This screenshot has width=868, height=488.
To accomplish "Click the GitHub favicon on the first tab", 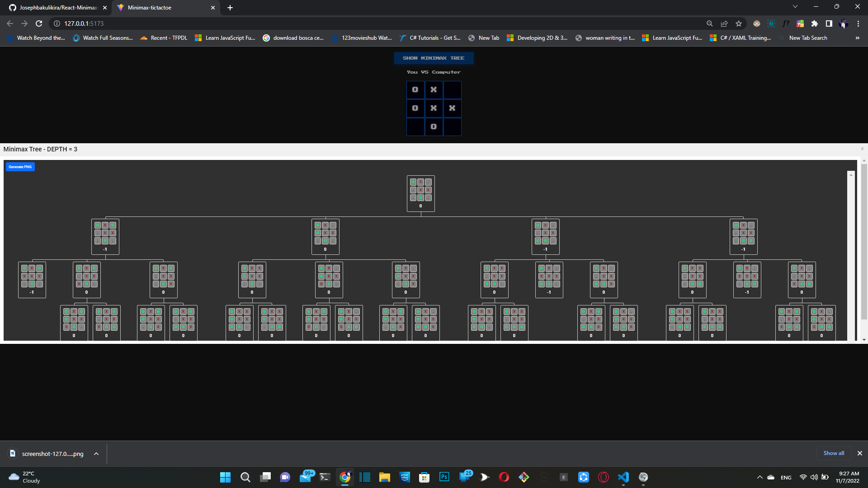I will 13,8.
